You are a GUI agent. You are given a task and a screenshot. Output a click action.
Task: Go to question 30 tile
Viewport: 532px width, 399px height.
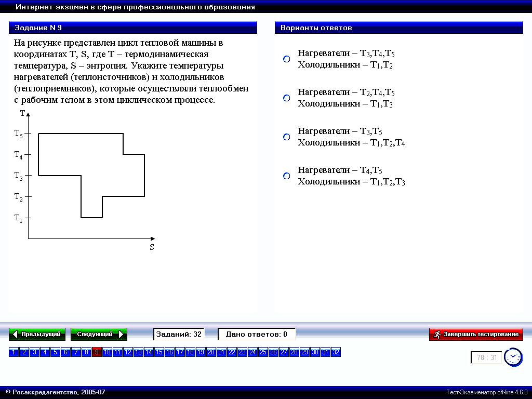pos(315,352)
